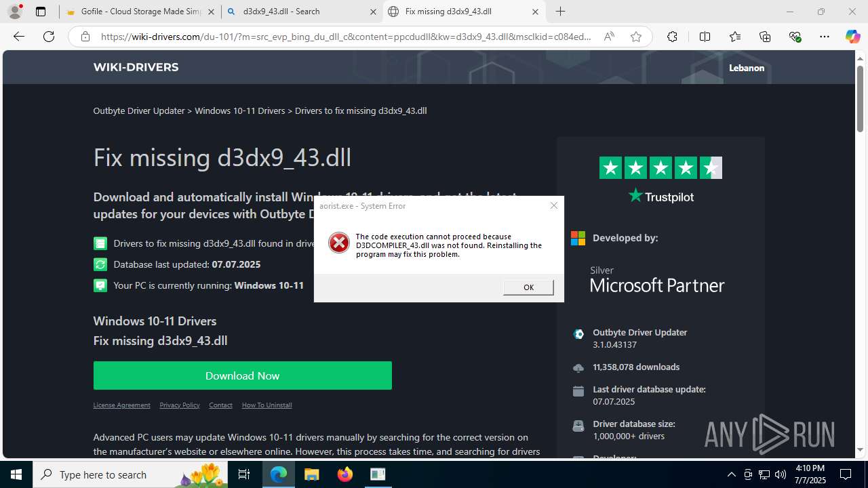This screenshot has height=488, width=868.
Task: Refresh the page with reload icon
Action: (x=49, y=37)
